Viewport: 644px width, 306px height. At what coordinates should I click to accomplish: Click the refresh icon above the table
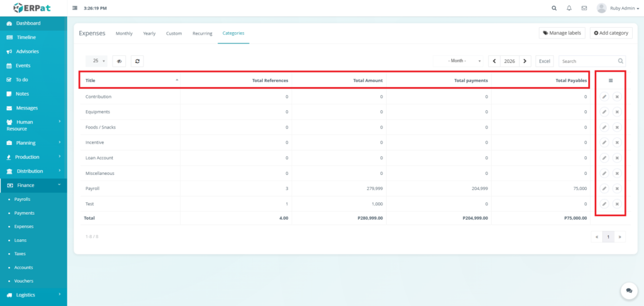pyautogui.click(x=136, y=61)
